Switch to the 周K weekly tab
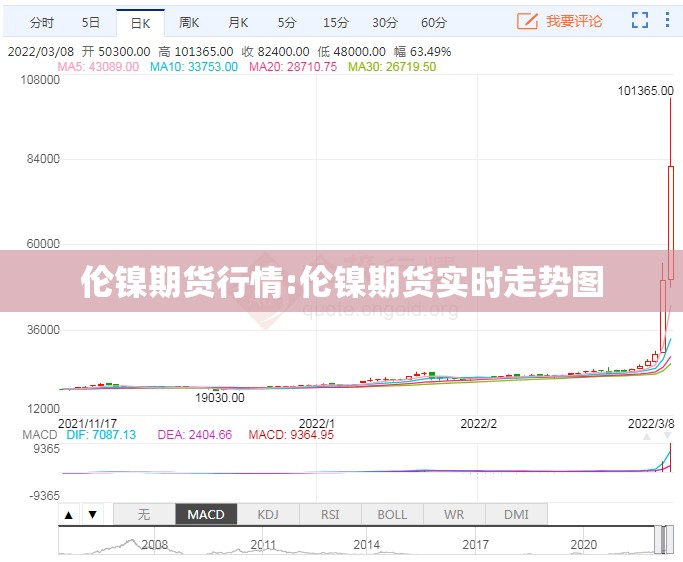The image size is (683, 562). pos(189,22)
